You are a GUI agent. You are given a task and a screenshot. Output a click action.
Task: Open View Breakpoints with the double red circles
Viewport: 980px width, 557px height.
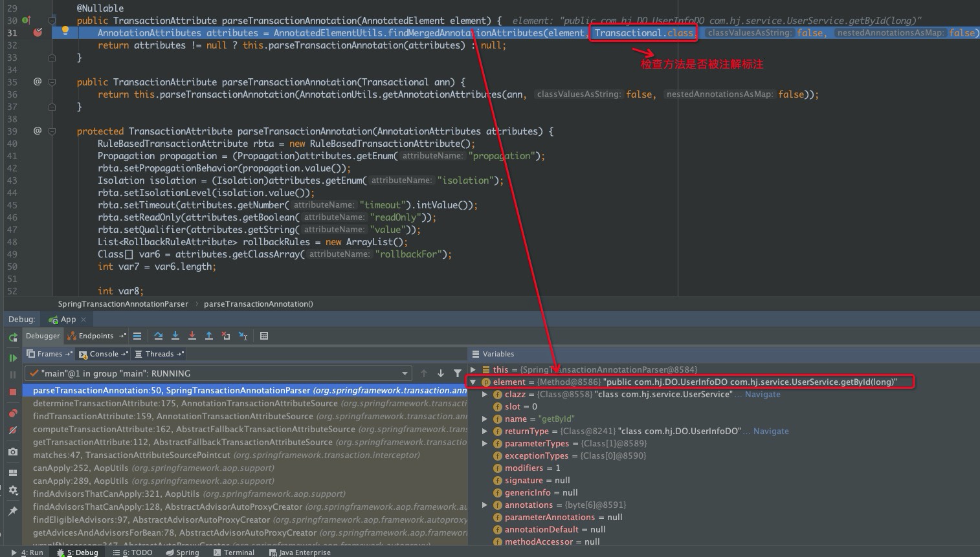pyautogui.click(x=13, y=413)
